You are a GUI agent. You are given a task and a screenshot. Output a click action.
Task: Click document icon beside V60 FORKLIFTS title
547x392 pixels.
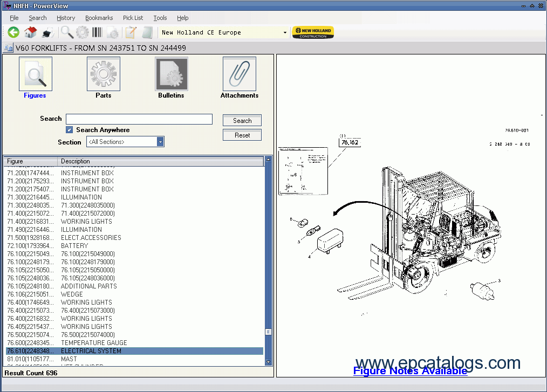tap(8, 48)
